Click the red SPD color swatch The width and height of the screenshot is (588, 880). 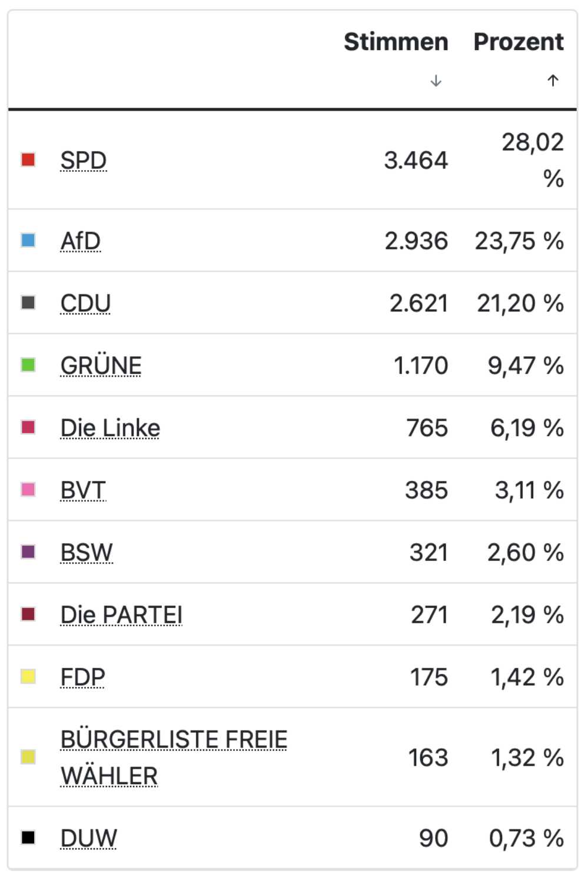coord(28,160)
